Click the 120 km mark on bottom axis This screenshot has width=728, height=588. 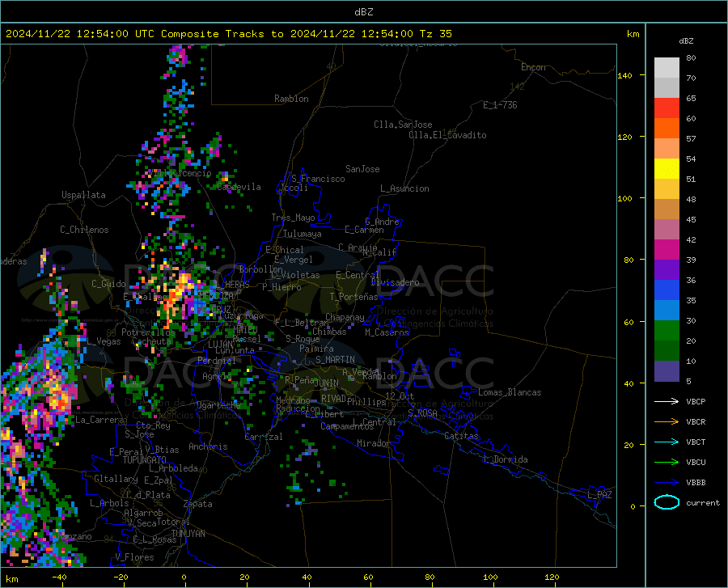(x=552, y=577)
